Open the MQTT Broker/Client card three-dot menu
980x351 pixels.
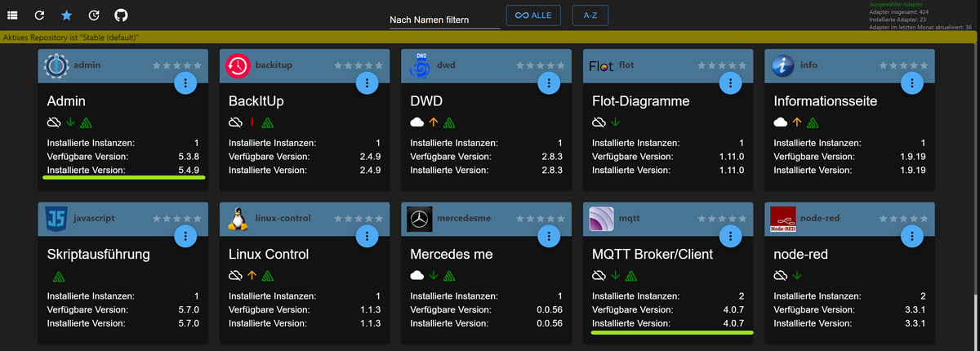click(731, 236)
